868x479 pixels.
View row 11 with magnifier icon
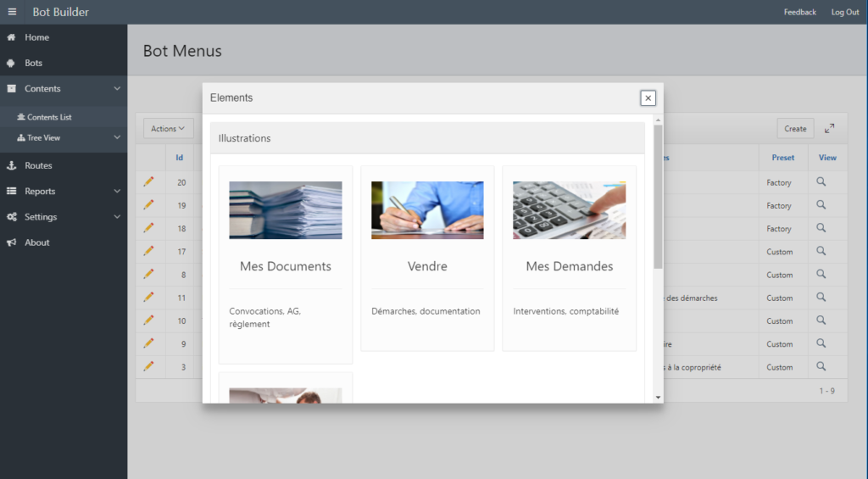click(821, 297)
